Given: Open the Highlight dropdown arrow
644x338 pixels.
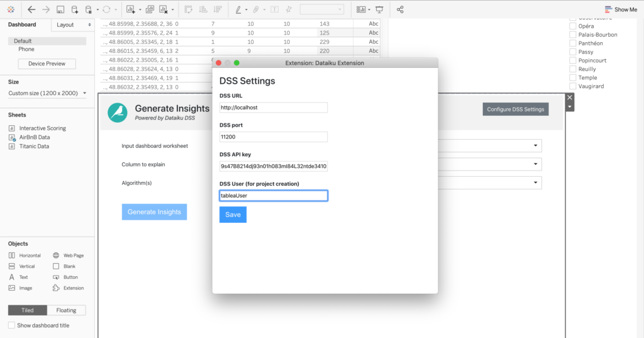Looking at the screenshot, I should tap(246, 9).
